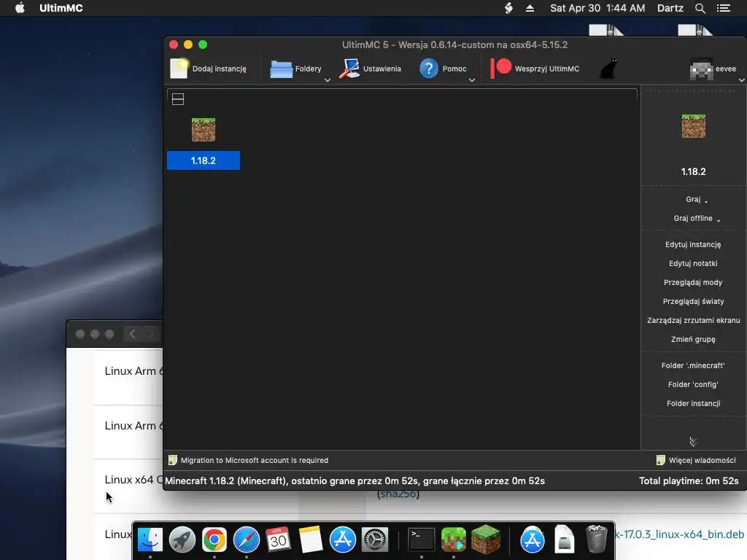Click the black cat icon in toolbar

coord(608,69)
